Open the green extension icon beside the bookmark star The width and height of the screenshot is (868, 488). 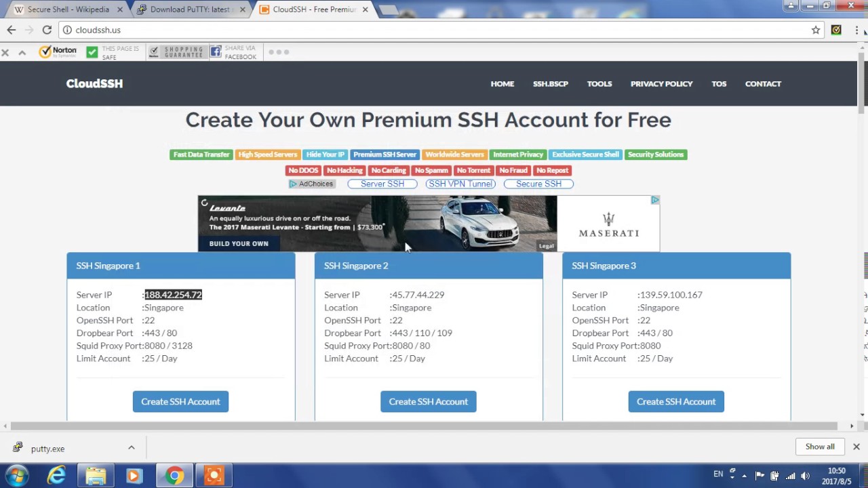(x=836, y=30)
